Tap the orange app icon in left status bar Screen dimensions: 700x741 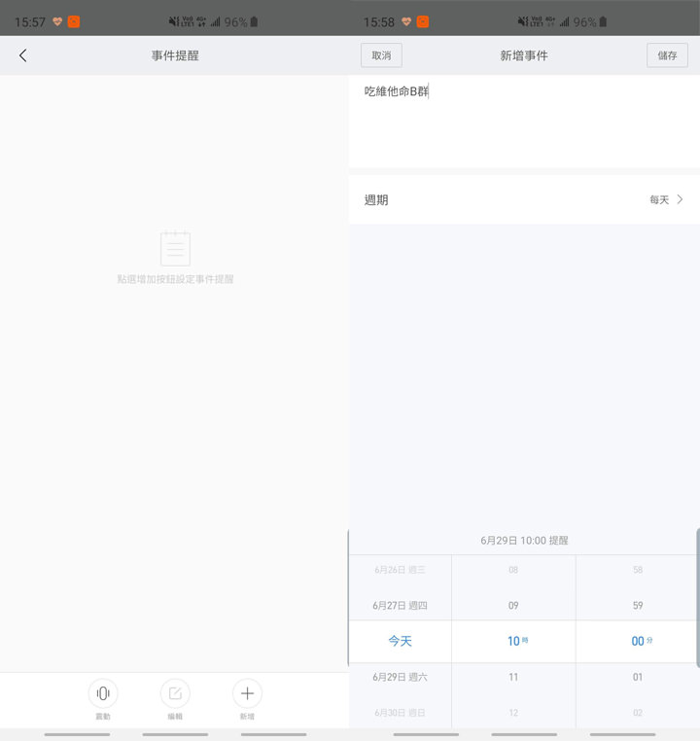point(74,21)
